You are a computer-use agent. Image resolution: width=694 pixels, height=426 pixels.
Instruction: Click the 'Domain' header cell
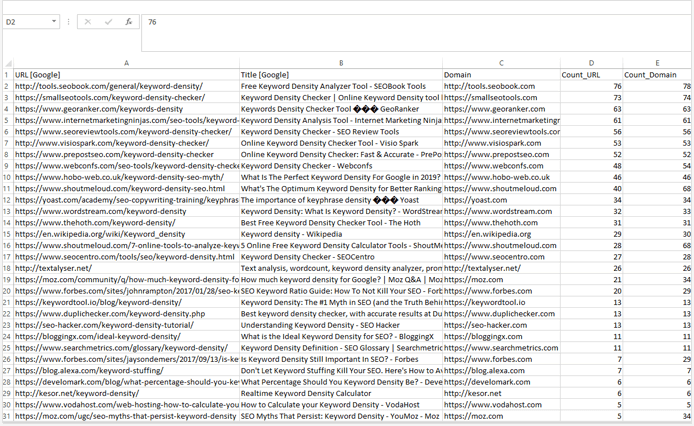tap(501, 75)
